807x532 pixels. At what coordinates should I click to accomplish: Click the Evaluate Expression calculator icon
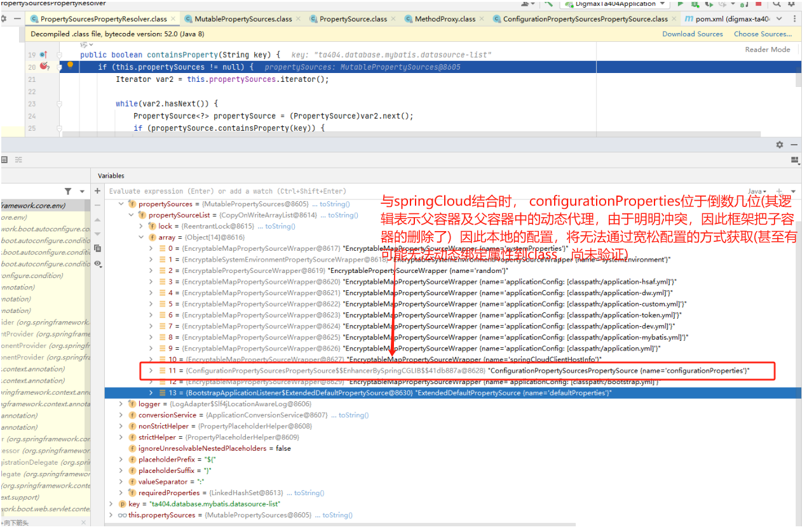(4, 160)
